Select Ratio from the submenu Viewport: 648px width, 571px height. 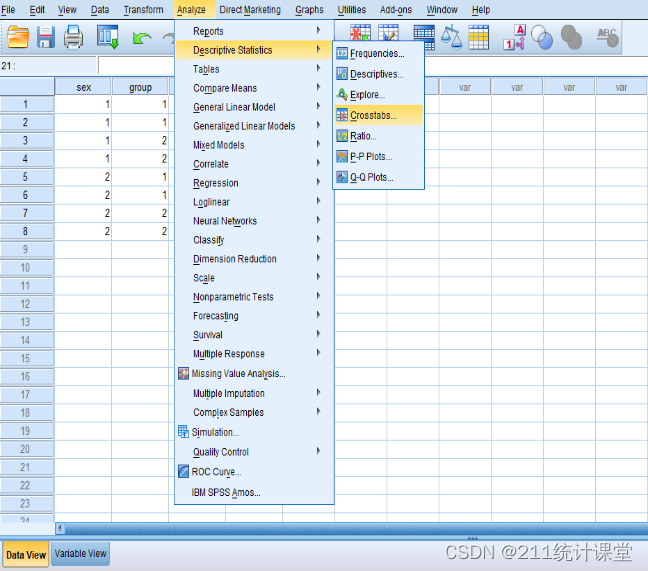(379, 136)
